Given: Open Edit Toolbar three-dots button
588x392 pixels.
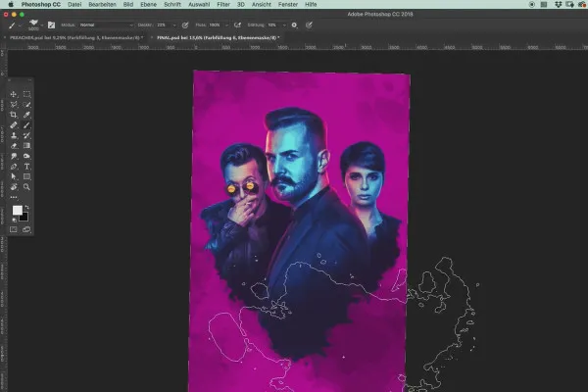Looking at the screenshot, I should pos(14,197).
